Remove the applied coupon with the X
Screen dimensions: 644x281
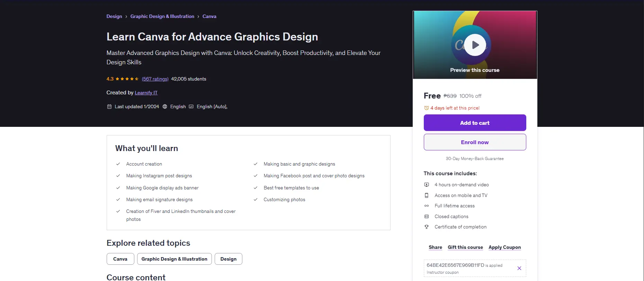click(x=519, y=268)
